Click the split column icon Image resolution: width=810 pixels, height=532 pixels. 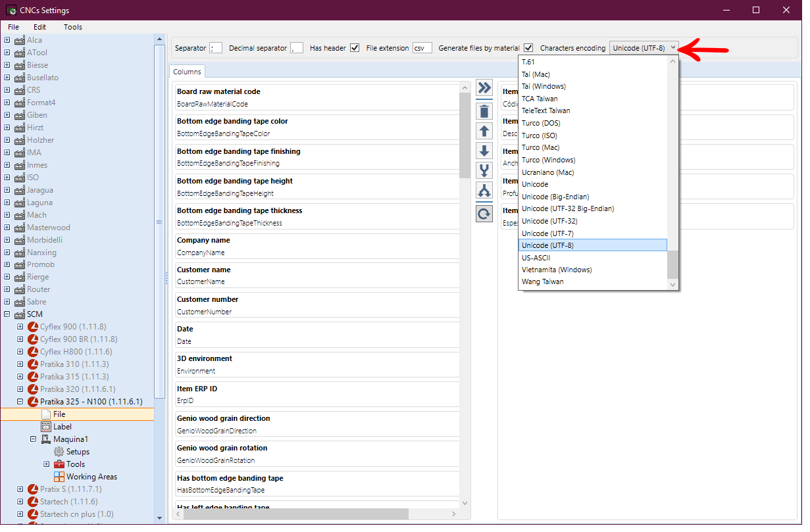(484, 191)
